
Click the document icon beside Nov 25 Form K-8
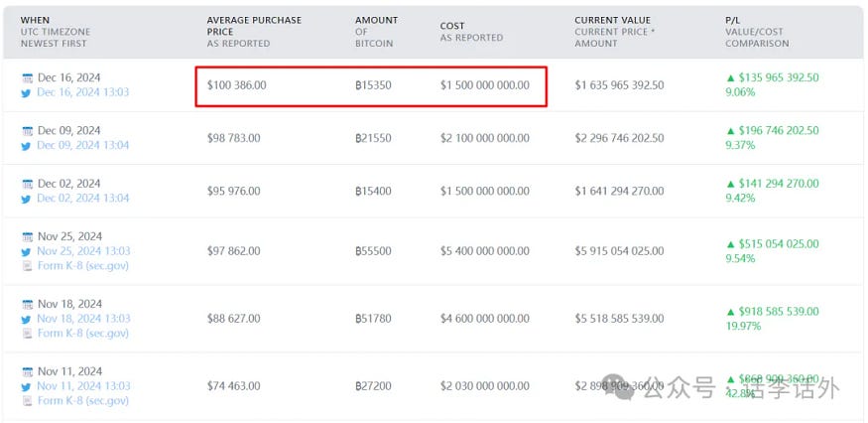coord(27,266)
